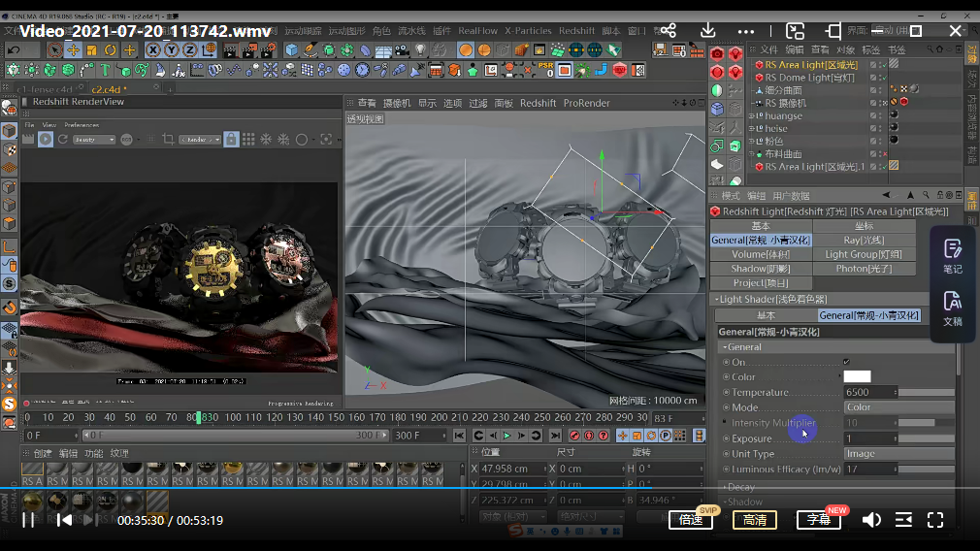Click the Undo arrow icon

(14, 50)
